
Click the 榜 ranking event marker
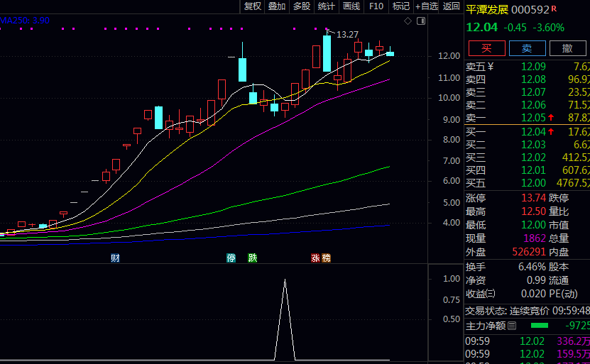click(x=326, y=258)
